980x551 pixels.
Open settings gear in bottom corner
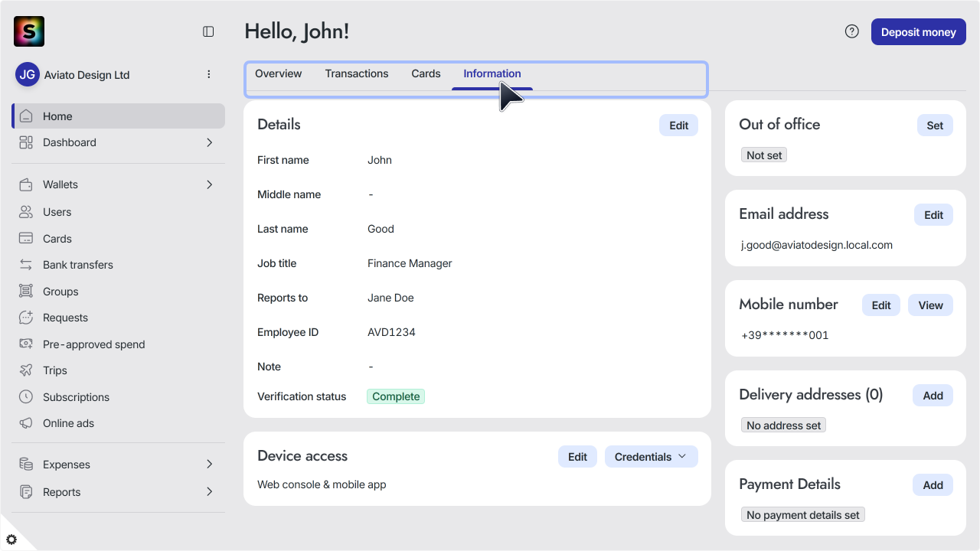[x=11, y=540]
